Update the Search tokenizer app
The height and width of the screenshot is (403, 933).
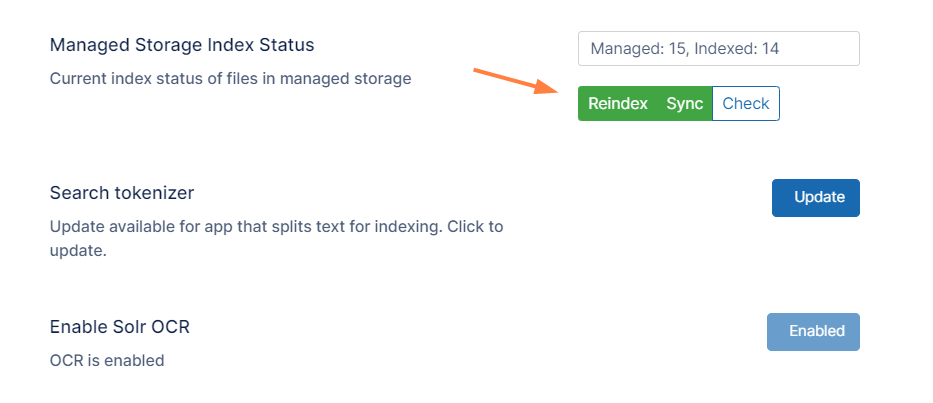[x=815, y=198]
